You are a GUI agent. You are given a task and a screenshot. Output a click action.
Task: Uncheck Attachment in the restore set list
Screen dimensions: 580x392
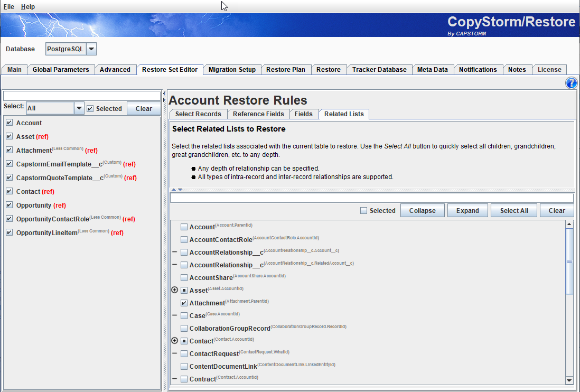[x=10, y=150]
